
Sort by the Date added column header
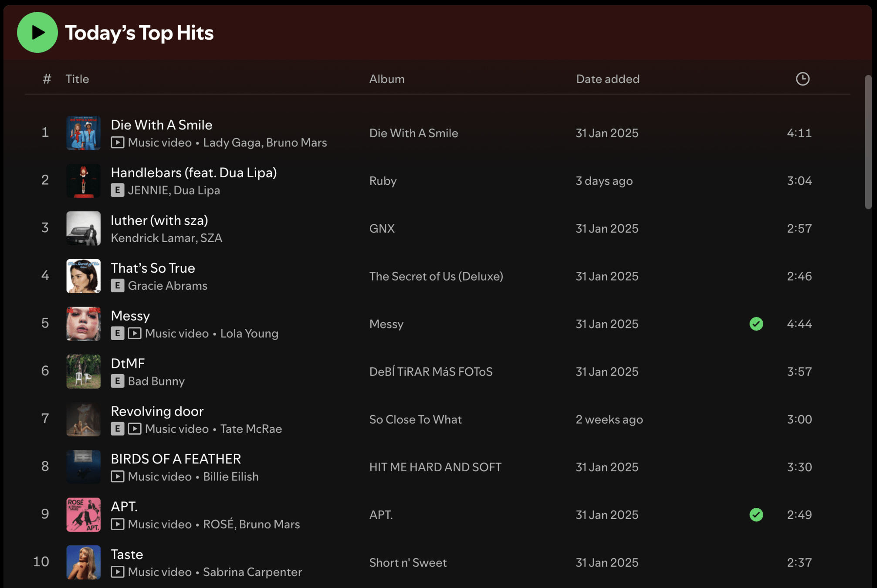[607, 79]
